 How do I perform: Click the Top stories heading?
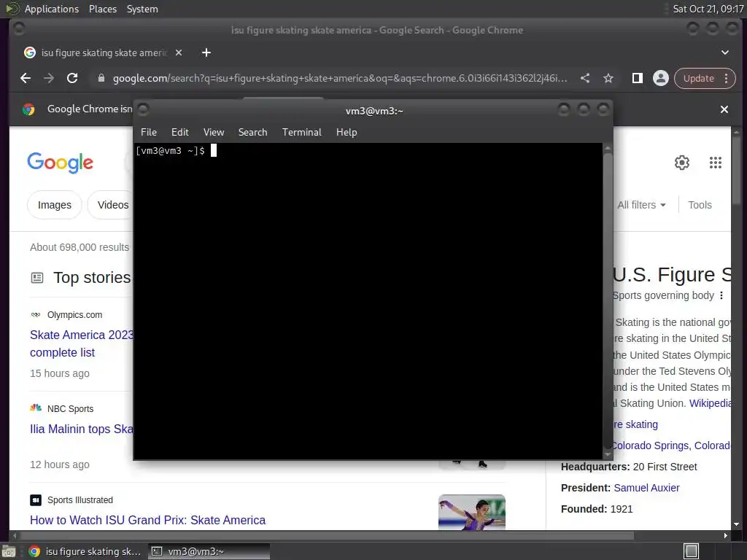point(92,277)
